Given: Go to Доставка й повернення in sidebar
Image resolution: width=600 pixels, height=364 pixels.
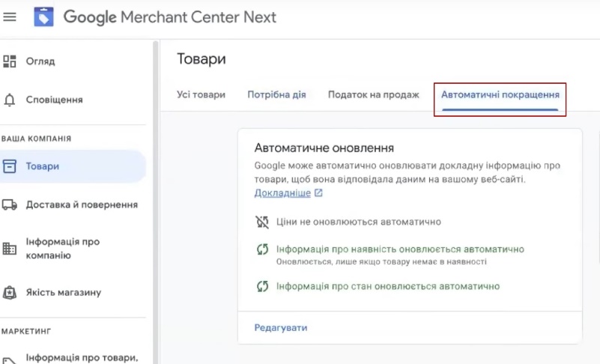Looking at the screenshot, I should click(82, 204).
